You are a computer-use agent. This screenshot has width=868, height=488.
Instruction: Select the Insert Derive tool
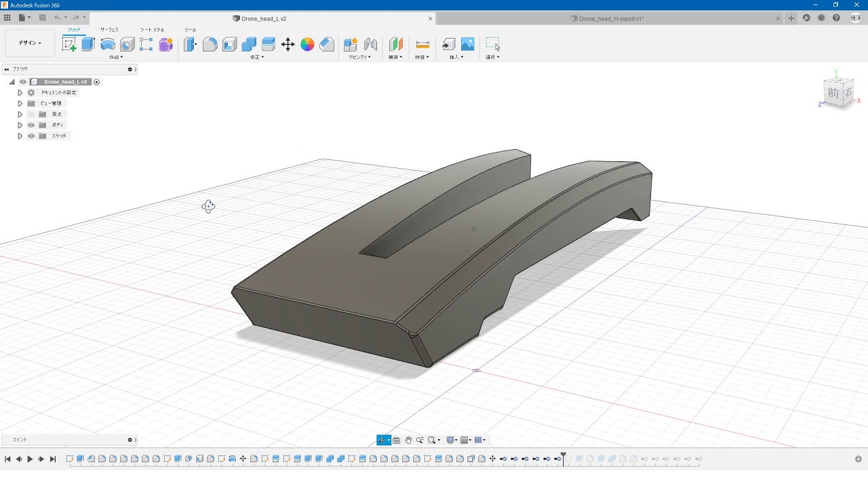pyautogui.click(x=448, y=45)
